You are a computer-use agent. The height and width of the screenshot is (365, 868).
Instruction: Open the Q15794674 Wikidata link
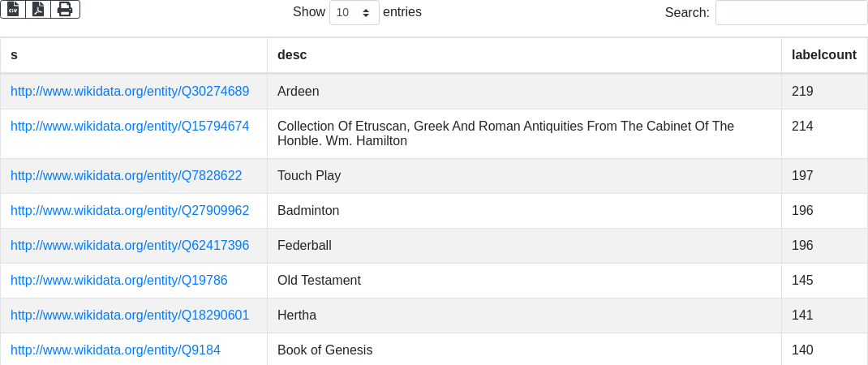tap(130, 127)
